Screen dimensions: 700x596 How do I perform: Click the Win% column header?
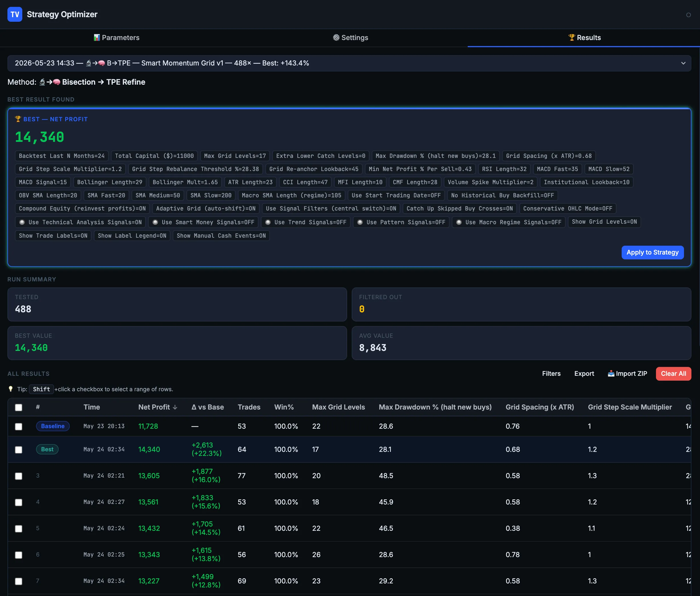click(284, 407)
